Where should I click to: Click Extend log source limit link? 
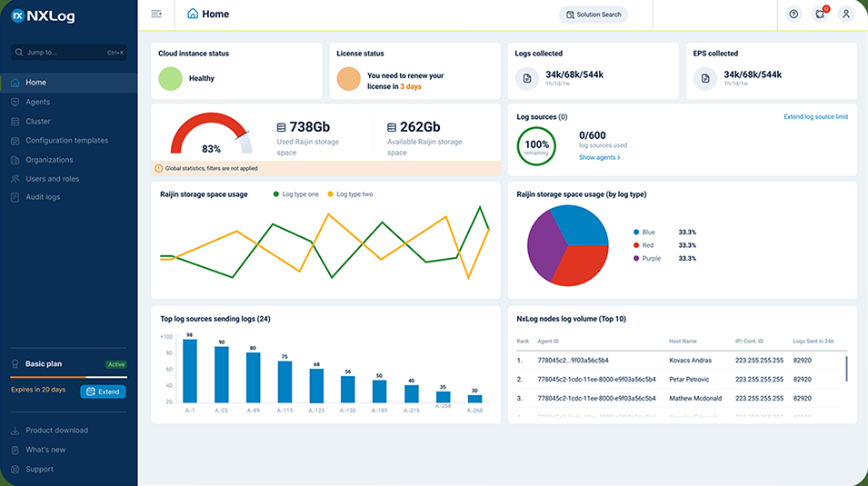pyautogui.click(x=815, y=117)
